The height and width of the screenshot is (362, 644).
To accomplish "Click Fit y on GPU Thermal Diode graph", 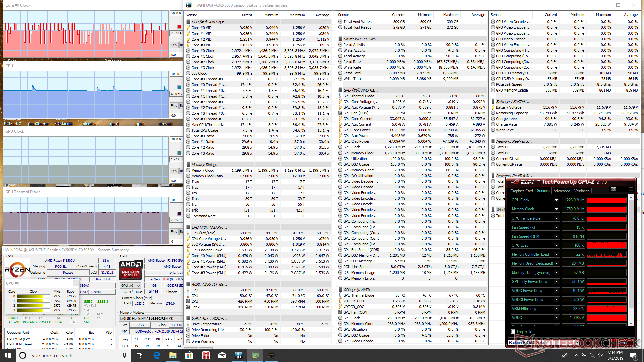I will 174,232.
